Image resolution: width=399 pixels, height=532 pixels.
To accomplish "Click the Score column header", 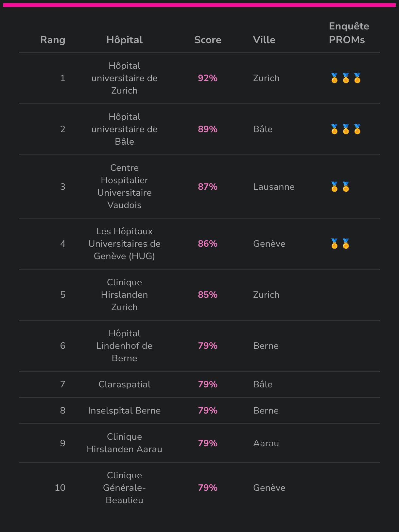I will click(208, 40).
